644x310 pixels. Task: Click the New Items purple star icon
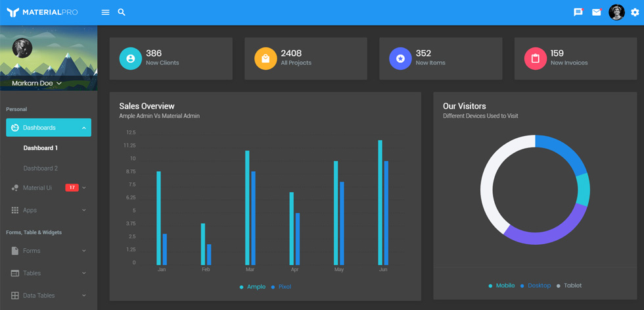[x=400, y=59]
